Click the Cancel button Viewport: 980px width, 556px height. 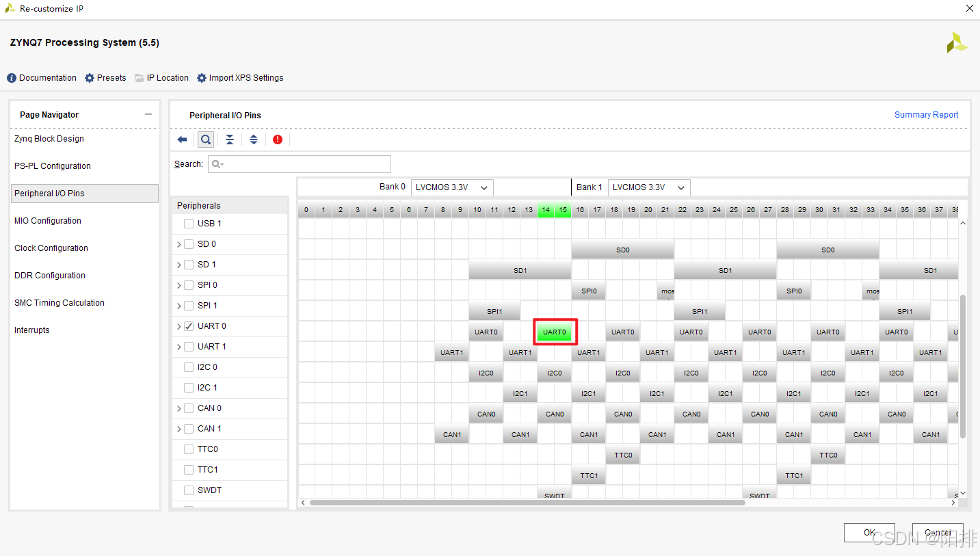[938, 533]
